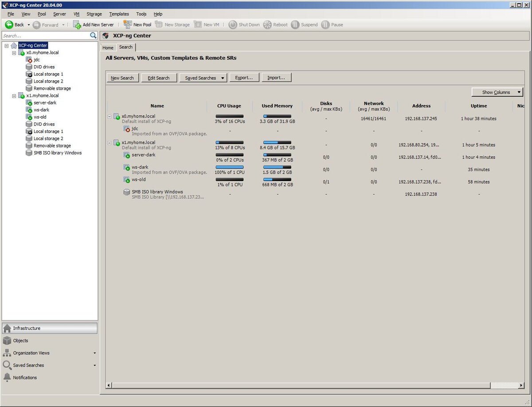Click x1.myhome.local server icon in results table

(117, 143)
